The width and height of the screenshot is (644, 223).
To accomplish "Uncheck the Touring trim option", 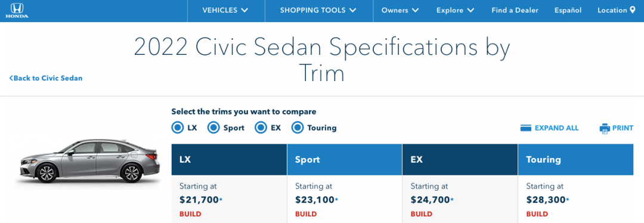I will pyautogui.click(x=298, y=128).
